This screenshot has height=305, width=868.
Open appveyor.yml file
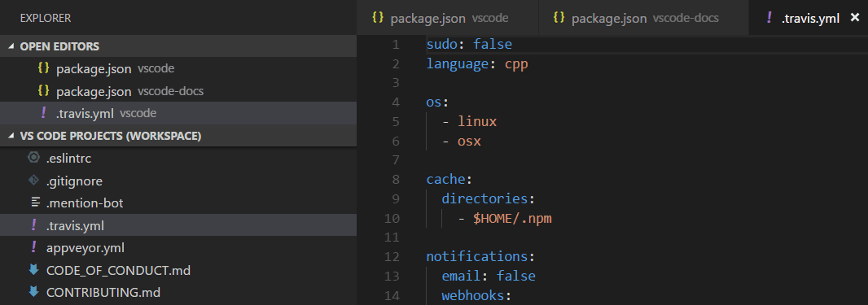pos(178,247)
